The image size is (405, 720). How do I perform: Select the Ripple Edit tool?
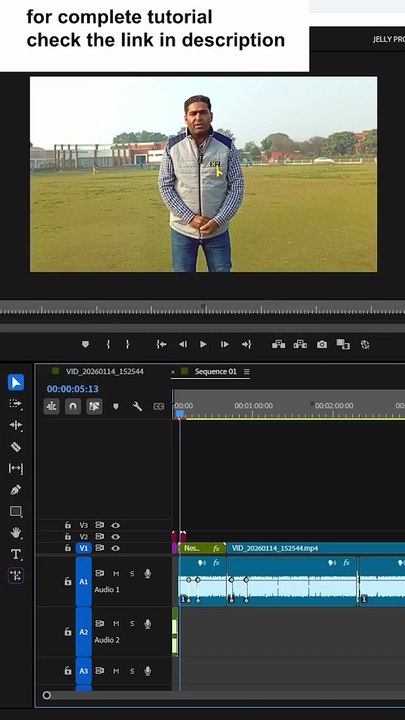[16, 425]
